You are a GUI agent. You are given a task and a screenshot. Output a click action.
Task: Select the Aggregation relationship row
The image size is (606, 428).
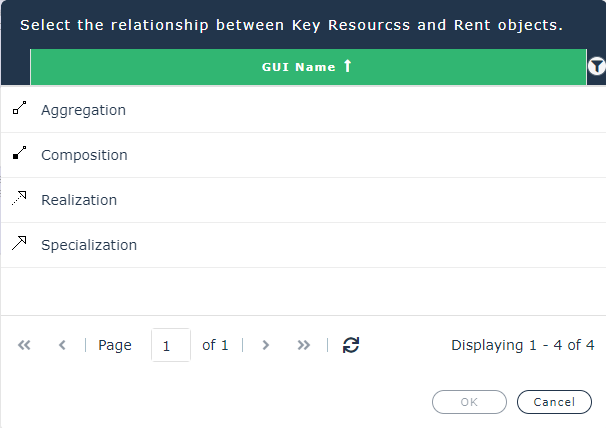point(300,110)
